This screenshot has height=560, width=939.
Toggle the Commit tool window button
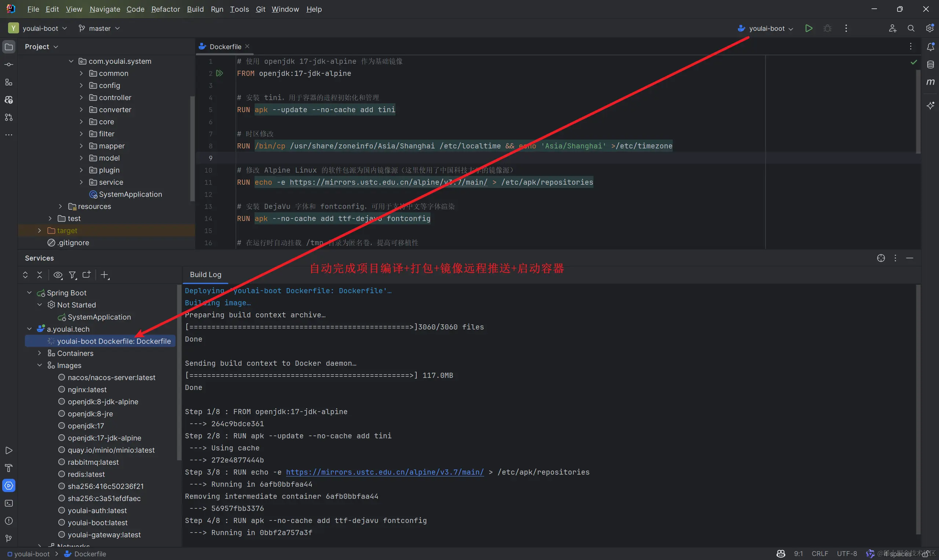(x=9, y=65)
